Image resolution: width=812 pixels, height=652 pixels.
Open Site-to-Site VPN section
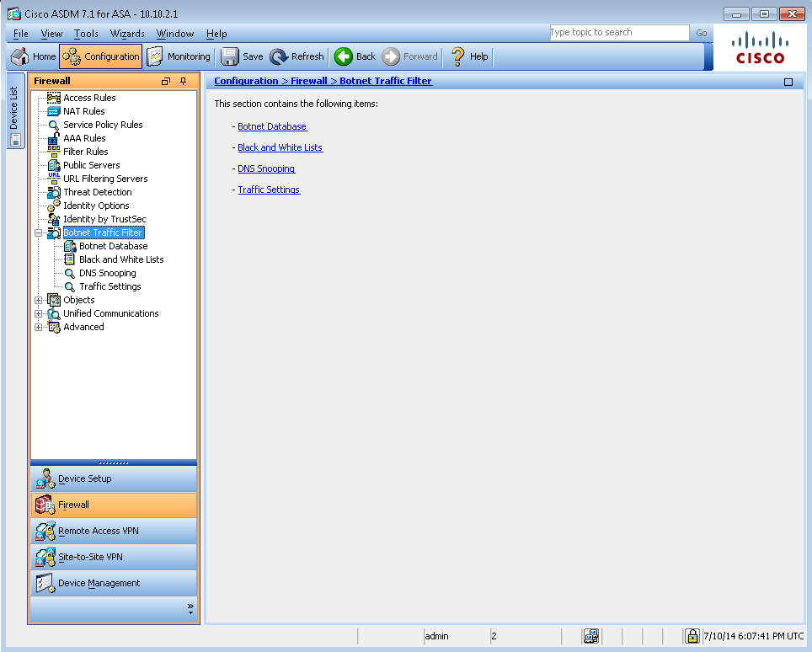[90, 557]
